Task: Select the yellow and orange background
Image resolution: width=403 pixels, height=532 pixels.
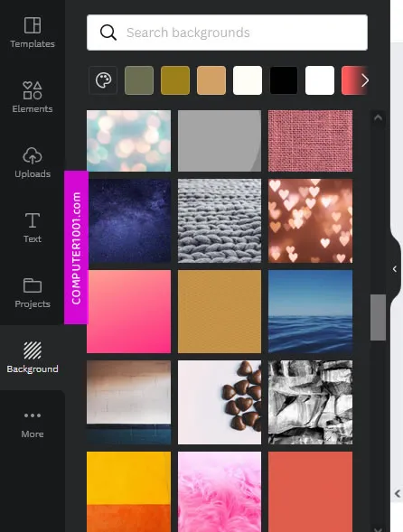Action: coord(128,491)
